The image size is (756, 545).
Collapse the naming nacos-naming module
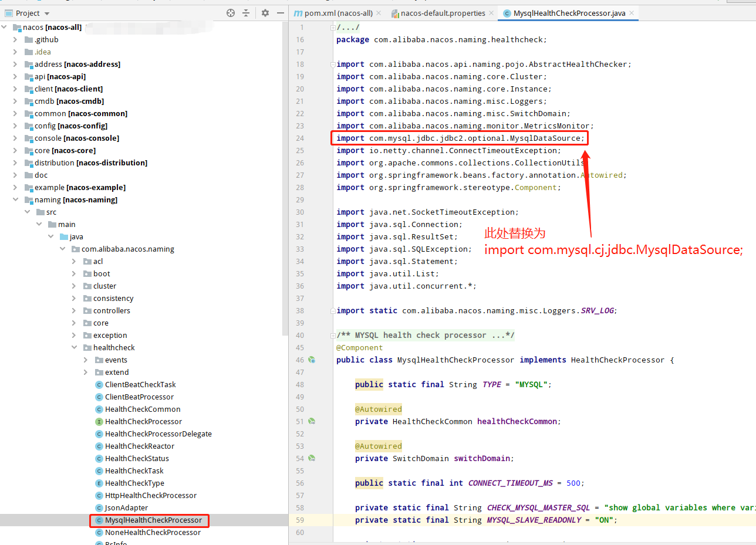tap(16, 199)
